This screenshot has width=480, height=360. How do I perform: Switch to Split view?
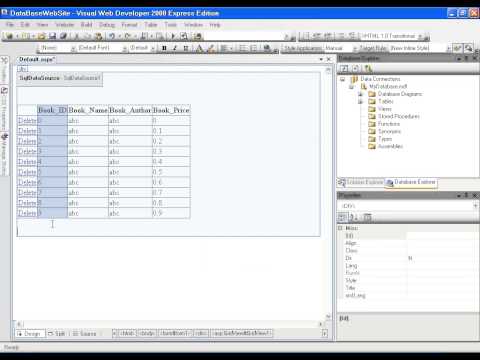[57, 333]
